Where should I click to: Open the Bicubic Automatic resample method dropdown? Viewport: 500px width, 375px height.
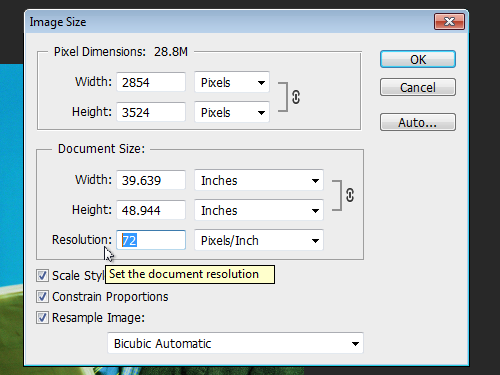click(x=235, y=343)
